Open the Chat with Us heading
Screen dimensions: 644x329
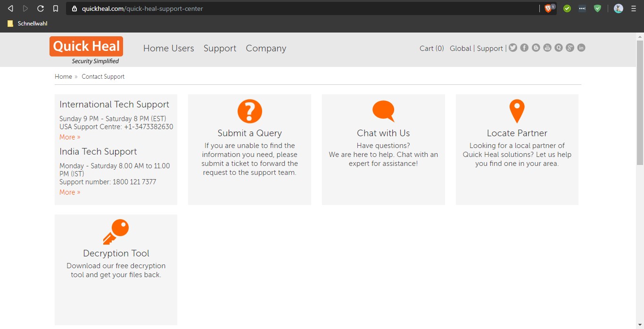383,133
